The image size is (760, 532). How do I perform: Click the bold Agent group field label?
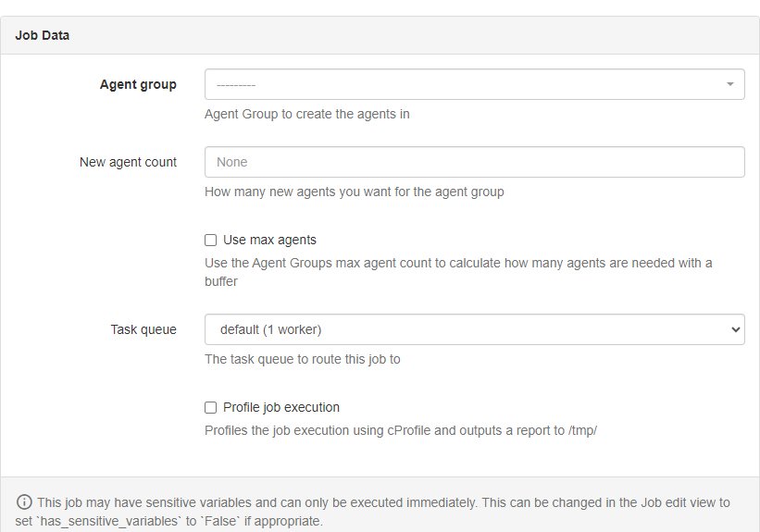138,84
